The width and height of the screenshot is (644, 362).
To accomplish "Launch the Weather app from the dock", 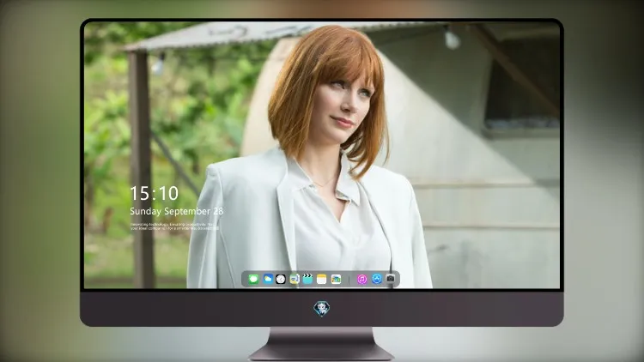I will [268, 279].
